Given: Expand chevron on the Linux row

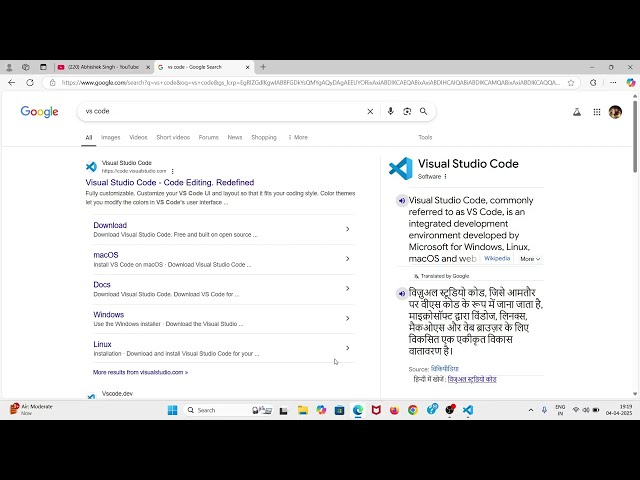Looking at the screenshot, I should click(347, 348).
